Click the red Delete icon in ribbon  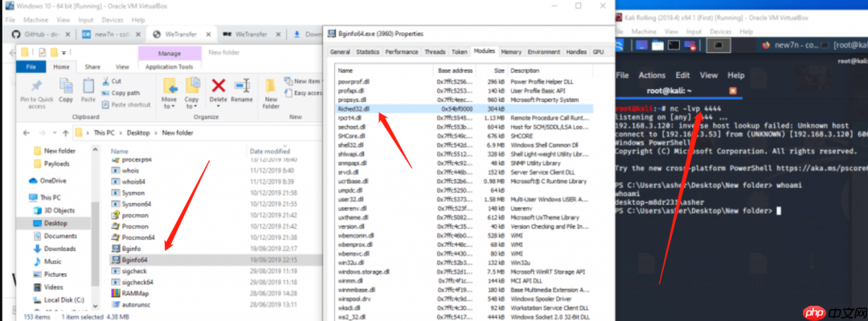[x=218, y=86]
